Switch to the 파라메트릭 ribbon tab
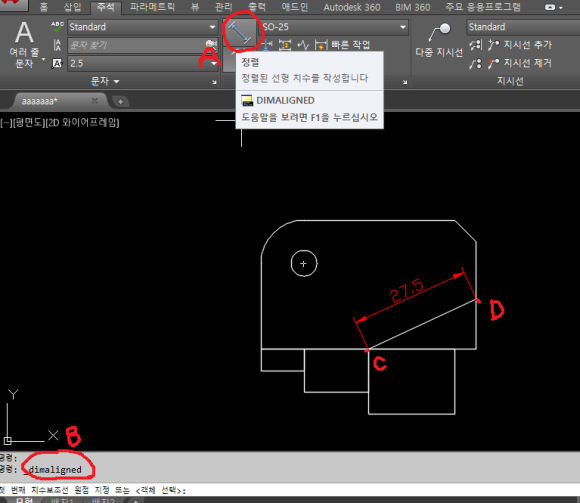Screen dimensions: 580x503 [x=152, y=7]
